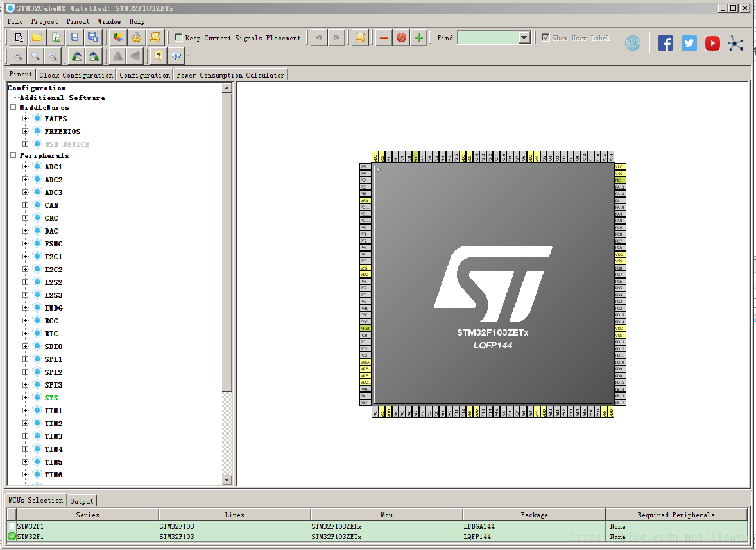The width and height of the screenshot is (756, 550).
Task: Click the Undo arrow icon
Action: 319,38
